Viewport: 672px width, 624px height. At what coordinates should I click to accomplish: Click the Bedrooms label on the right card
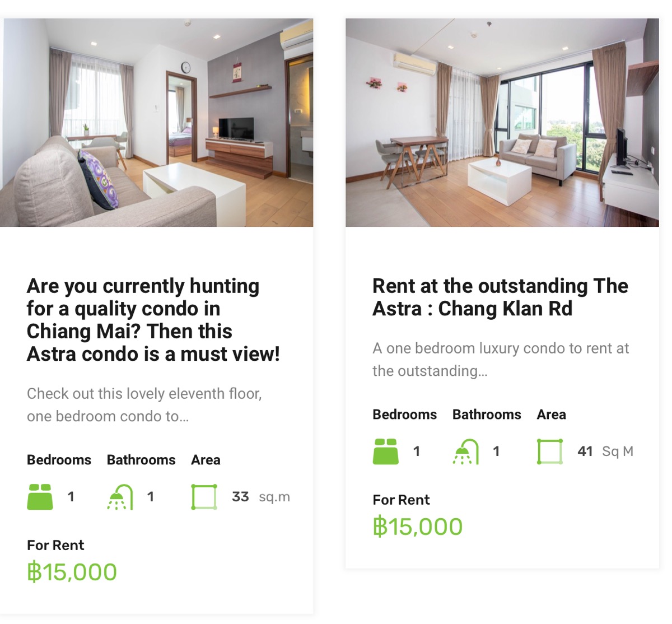click(405, 415)
